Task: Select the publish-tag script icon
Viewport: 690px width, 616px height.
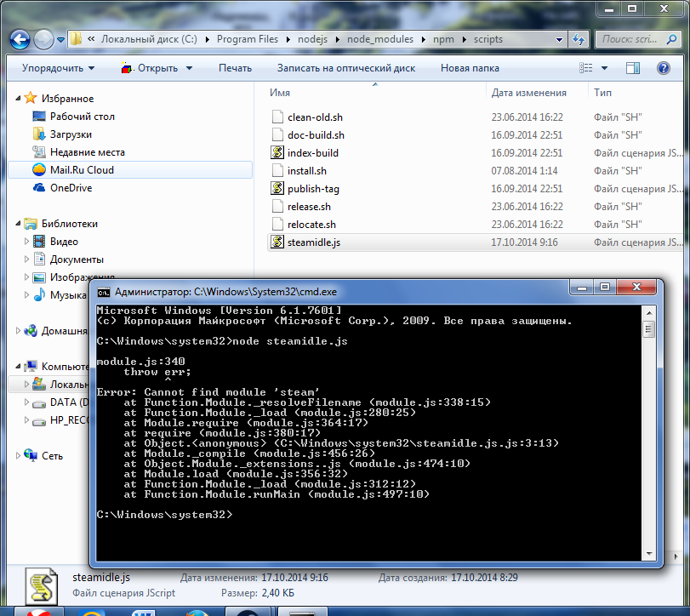Action: pyautogui.click(x=277, y=189)
